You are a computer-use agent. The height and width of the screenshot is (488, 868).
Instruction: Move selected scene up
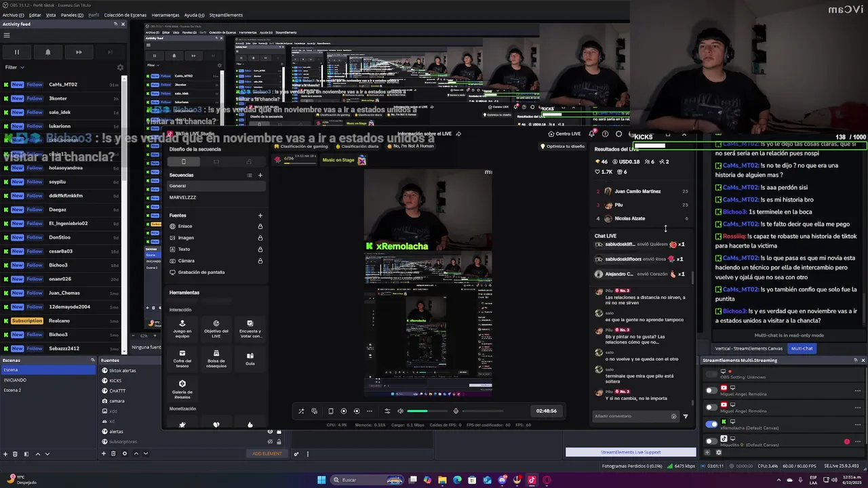(x=37, y=453)
